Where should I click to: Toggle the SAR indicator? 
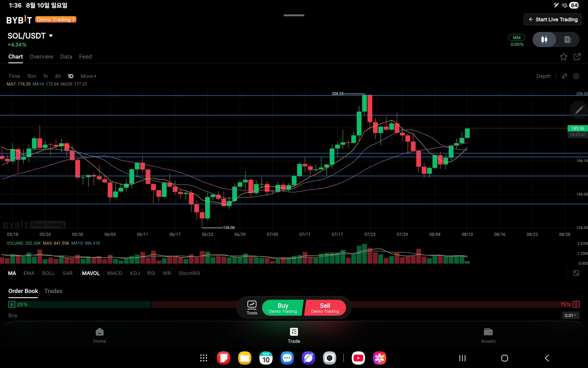[x=67, y=273]
